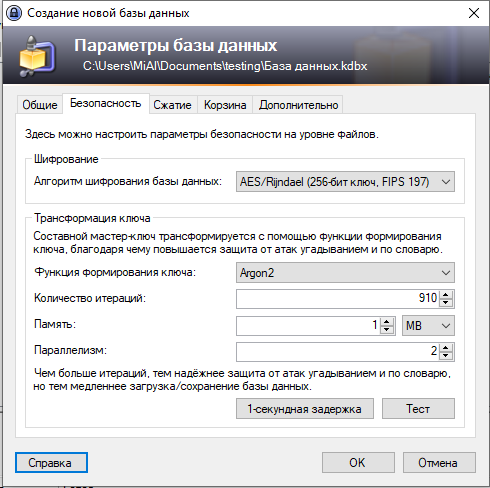This screenshot has width=490, height=488.
Task: Open help with the Справка button
Action: click(x=51, y=462)
